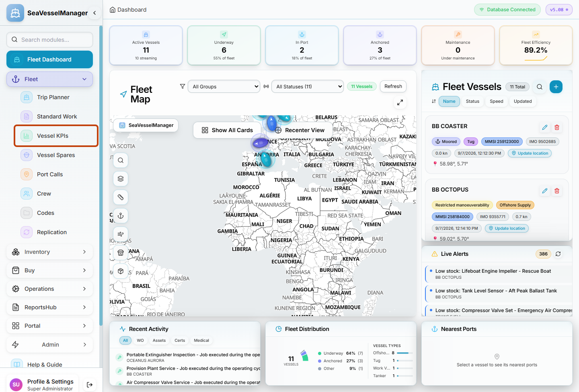This screenshot has width=579, height=392.
Task: Click the Vessel Spares icon
Action: pyautogui.click(x=27, y=155)
